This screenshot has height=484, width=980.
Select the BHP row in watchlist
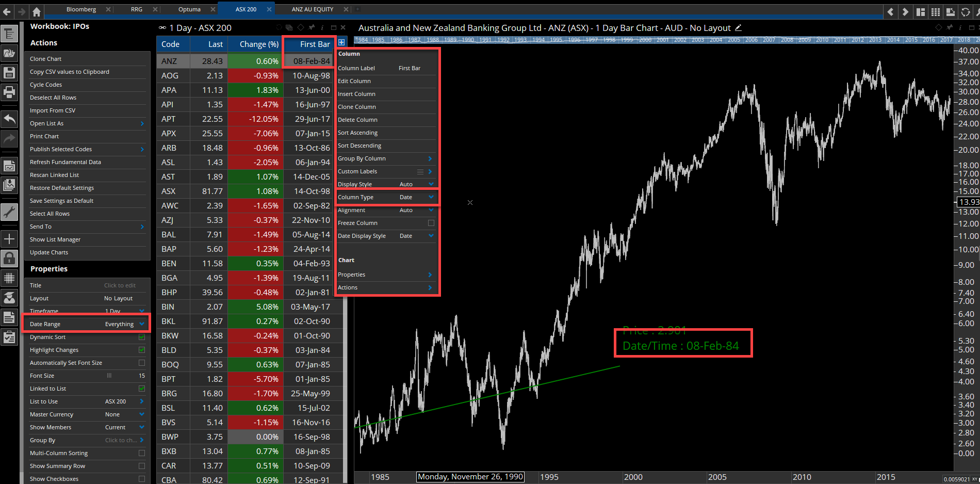(x=250, y=292)
